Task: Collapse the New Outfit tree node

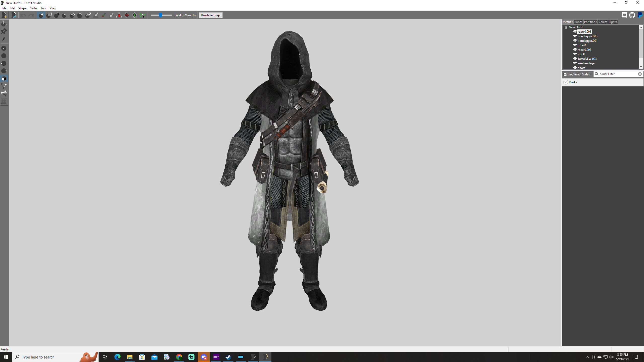Action: pos(566,27)
